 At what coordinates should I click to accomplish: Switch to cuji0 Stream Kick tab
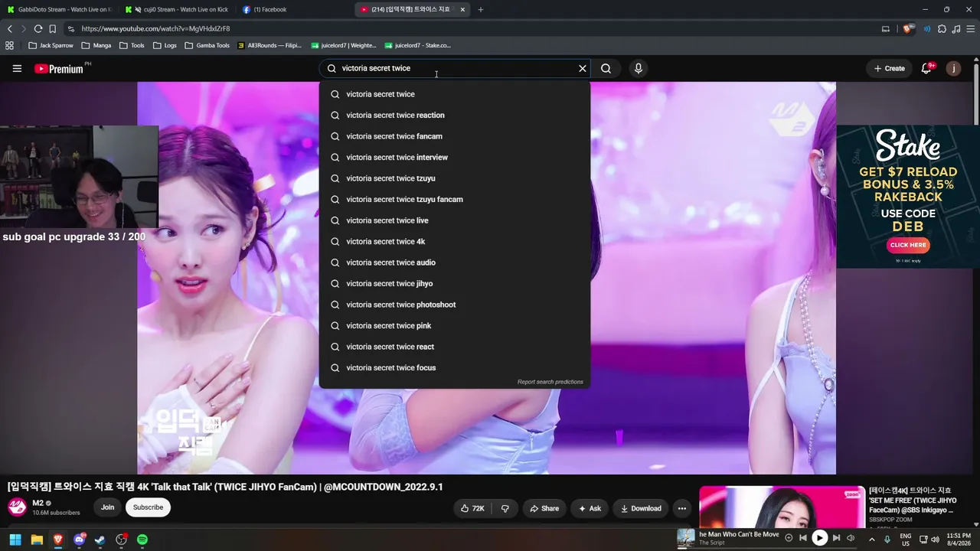178,9
